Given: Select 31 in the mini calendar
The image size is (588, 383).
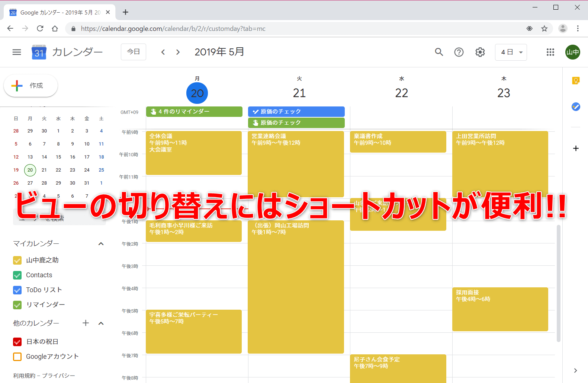Looking at the screenshot, I should [87, 183].
